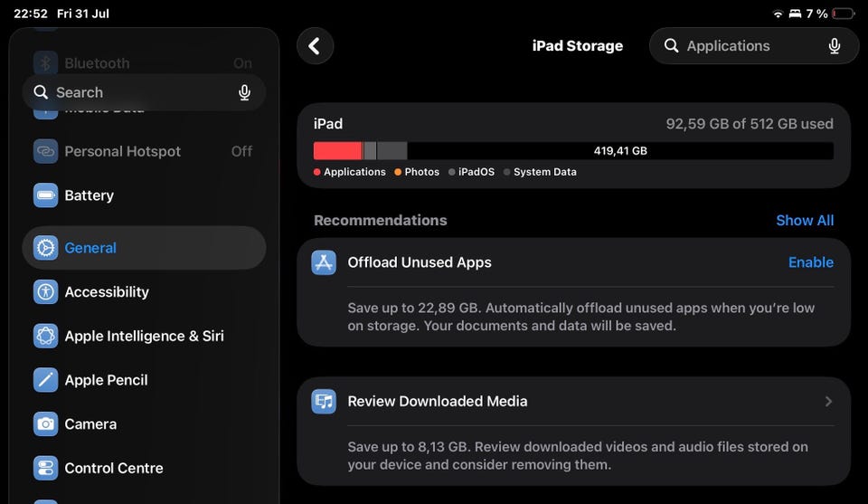Tap the 'Save up to 8,13 GB' description
868x504 pixels.
[x=578, y=456]
